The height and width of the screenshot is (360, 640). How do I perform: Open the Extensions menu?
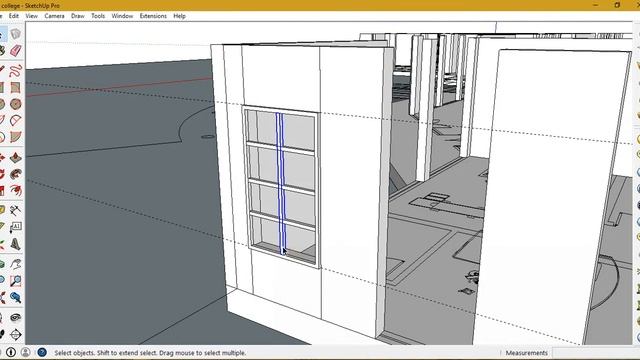click(153, 16)
